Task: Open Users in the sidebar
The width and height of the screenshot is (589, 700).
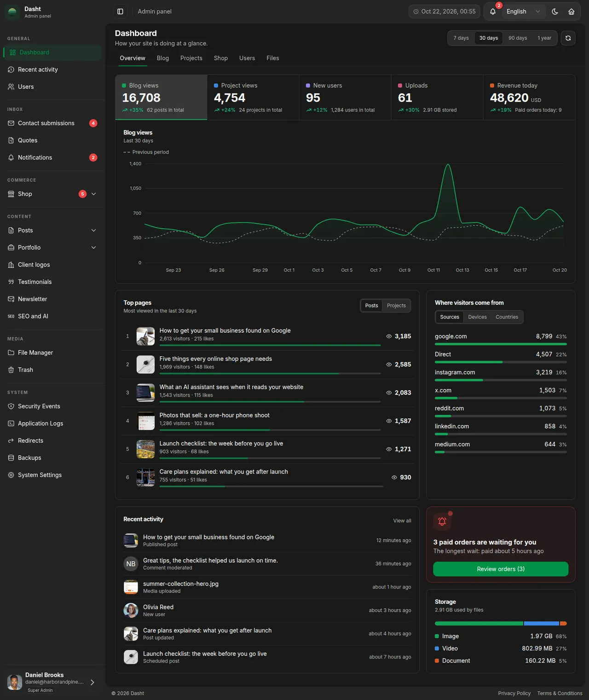Action: [x=52, y=87]
